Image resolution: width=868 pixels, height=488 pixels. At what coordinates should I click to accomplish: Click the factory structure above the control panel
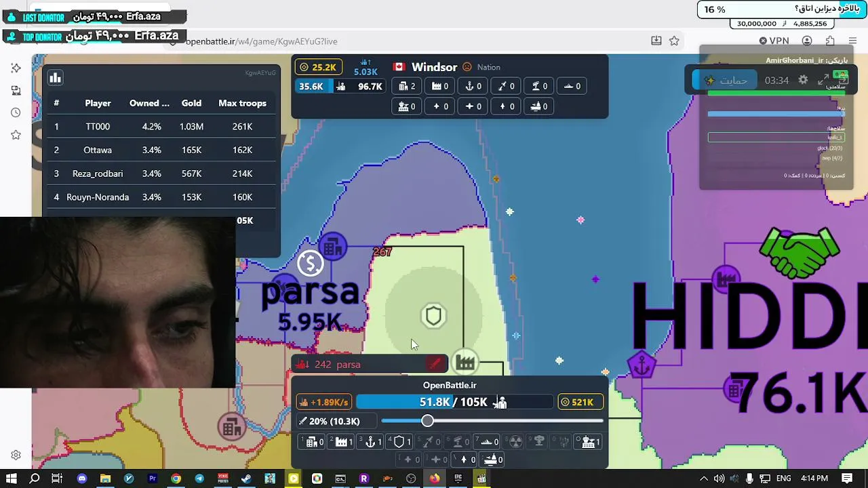465,363
